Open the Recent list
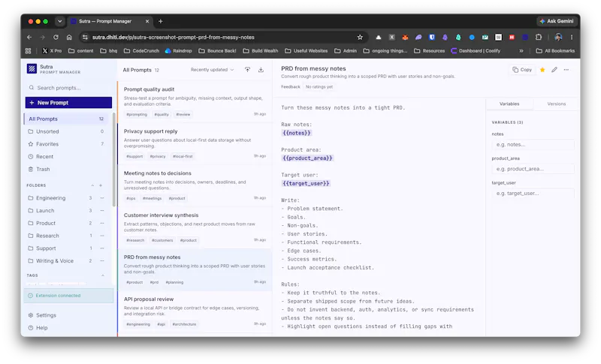The image size is (601, 364). point(67,157)
